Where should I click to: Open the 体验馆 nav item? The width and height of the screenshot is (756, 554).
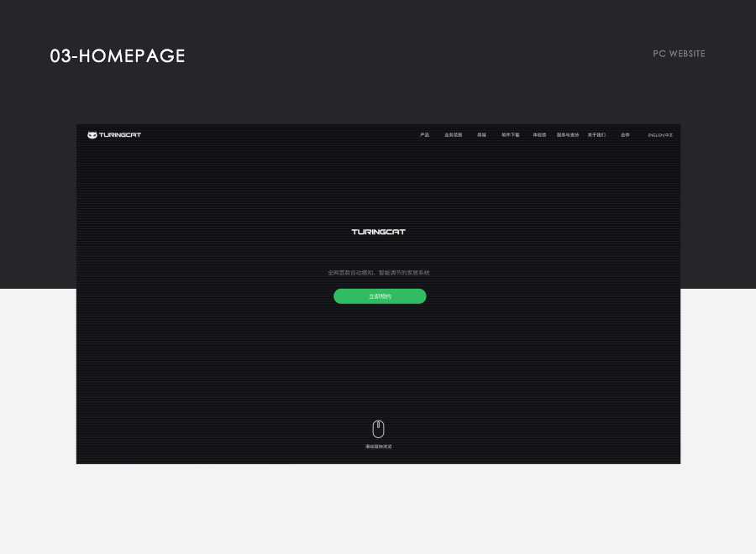tap(539, 135)
